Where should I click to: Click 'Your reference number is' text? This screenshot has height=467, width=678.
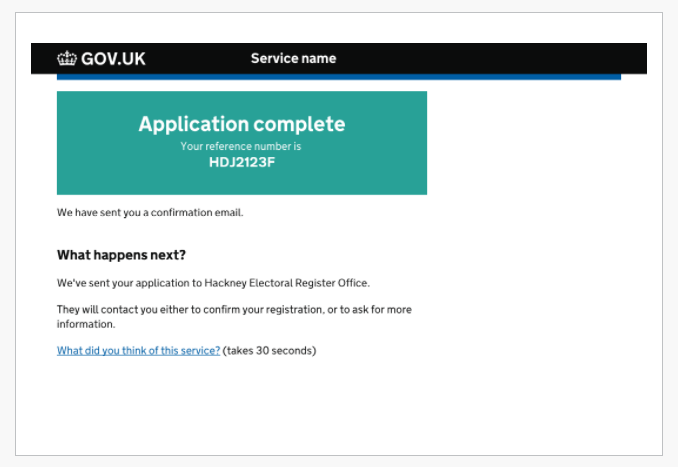pos(241,146)
